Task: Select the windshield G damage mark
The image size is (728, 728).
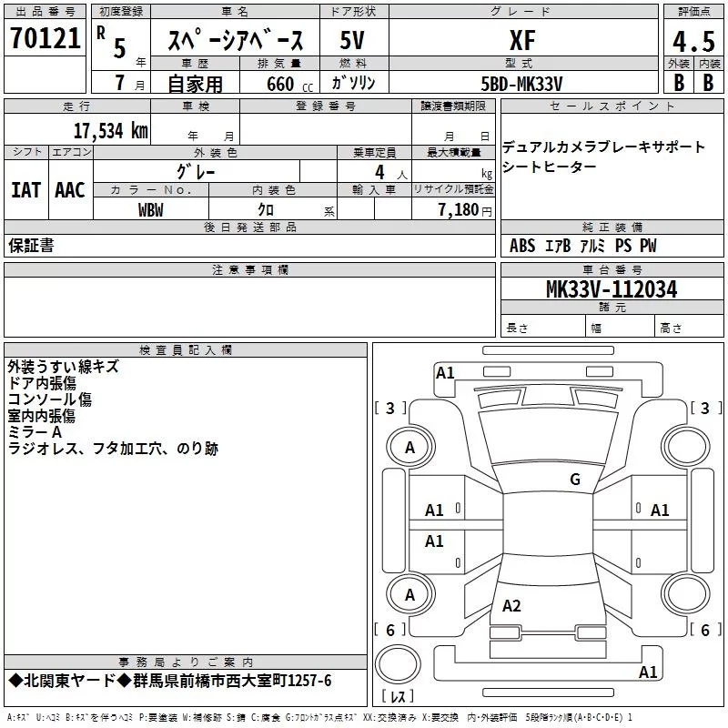Action: (x=575, y=479)
